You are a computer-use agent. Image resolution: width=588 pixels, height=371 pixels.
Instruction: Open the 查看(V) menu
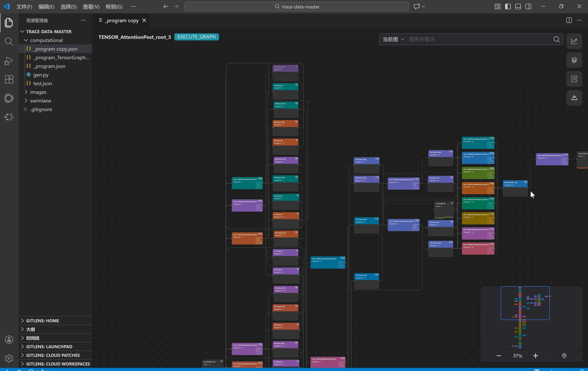[91, 7]
